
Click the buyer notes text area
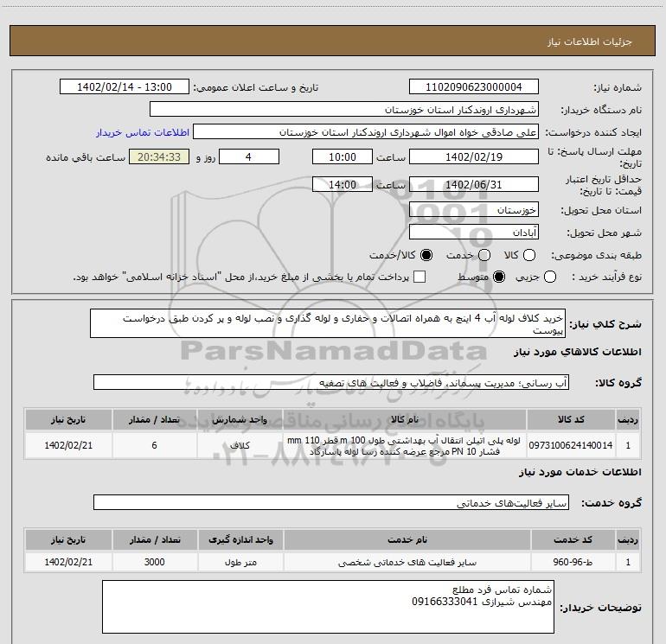pos(328,607)
